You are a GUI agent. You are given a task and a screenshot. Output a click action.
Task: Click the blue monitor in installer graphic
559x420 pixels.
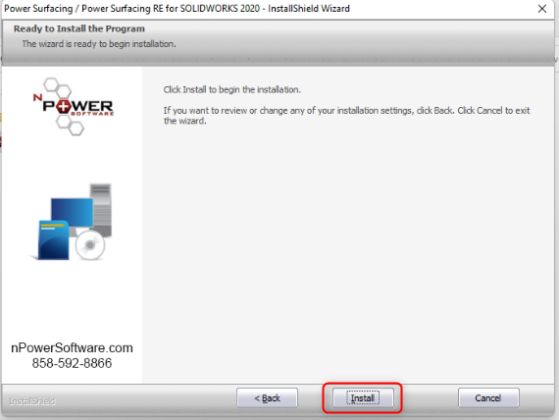click(72, 212)
